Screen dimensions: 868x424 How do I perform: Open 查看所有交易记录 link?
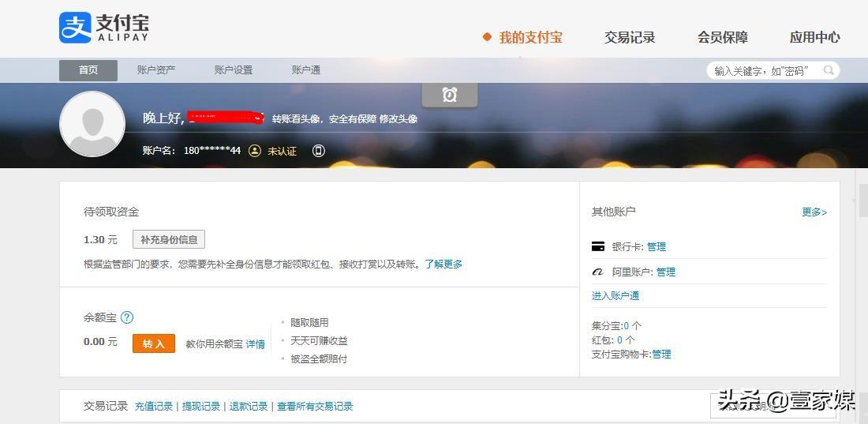[316, 407]
